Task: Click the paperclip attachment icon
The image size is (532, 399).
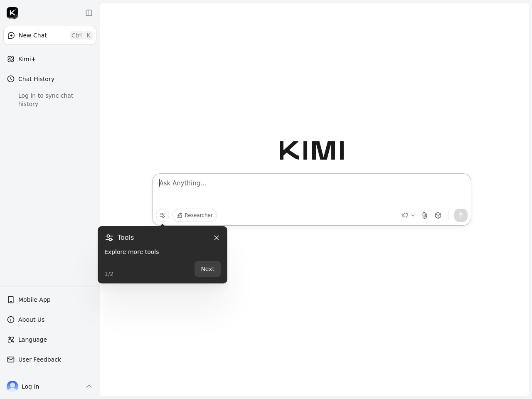Action: (x=424, y=215)
